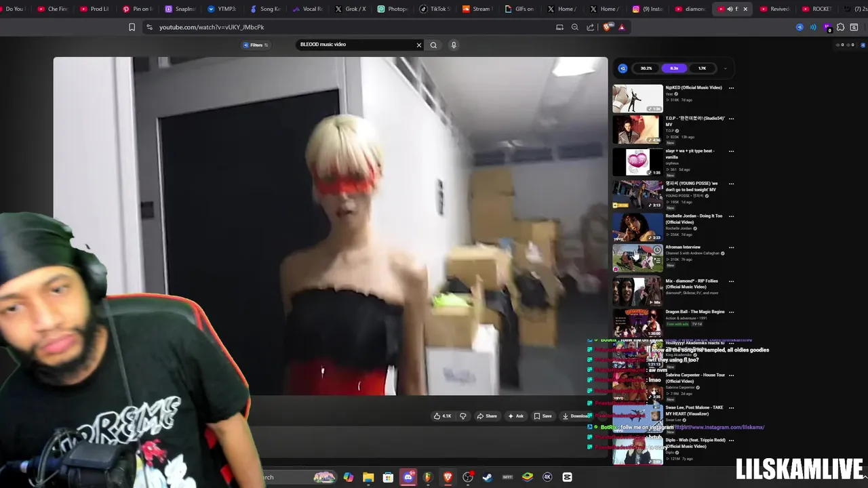Open the Ask button under the video
Viewport: 868px width, 488px height.
[516, 416]
